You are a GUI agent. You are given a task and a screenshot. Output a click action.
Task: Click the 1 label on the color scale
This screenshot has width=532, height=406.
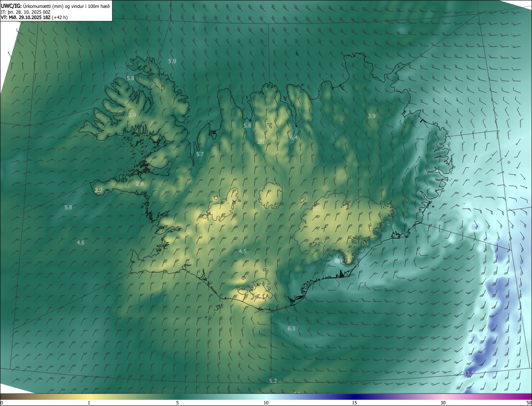tap(89, 403)
